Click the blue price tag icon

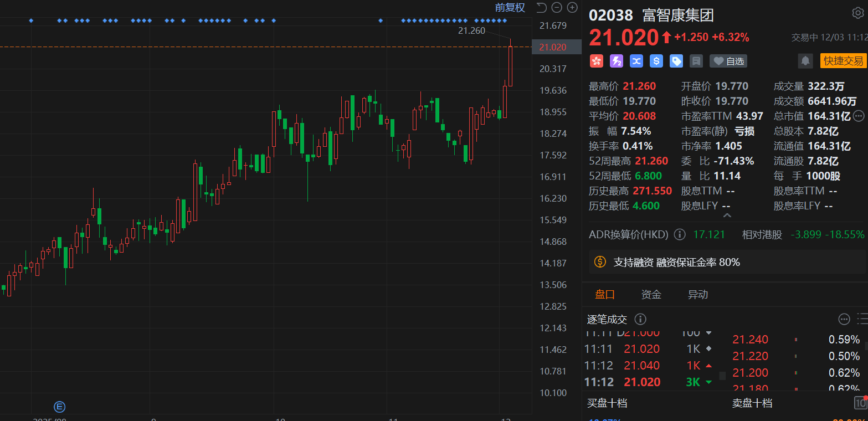pyautogui.click(x=676, y=61)
